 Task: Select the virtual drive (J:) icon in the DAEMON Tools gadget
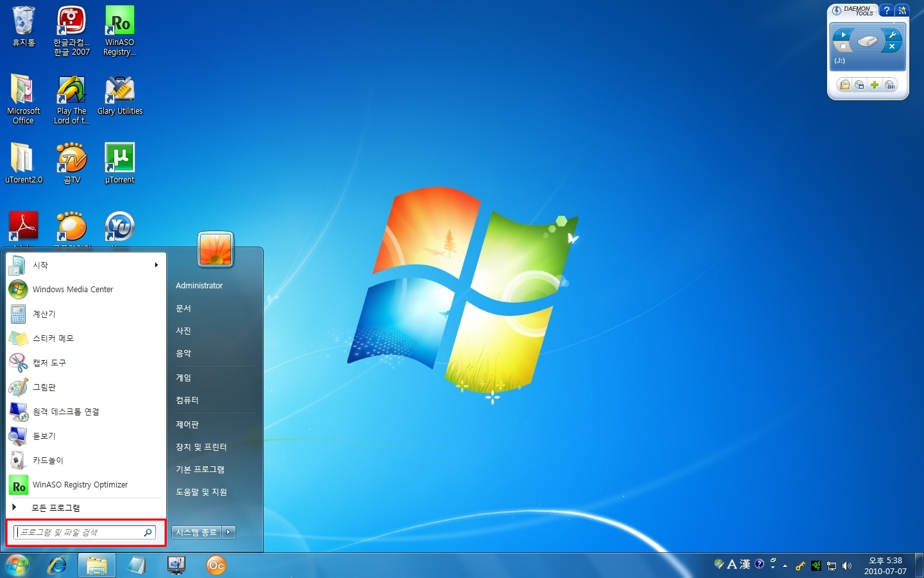point(868,41)
